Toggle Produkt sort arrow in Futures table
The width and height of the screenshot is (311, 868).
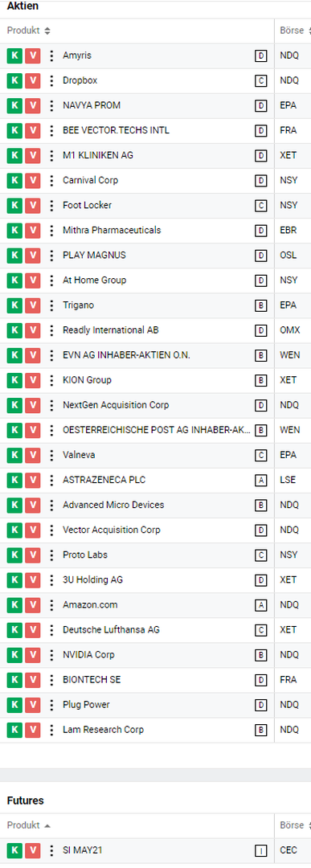47,825
